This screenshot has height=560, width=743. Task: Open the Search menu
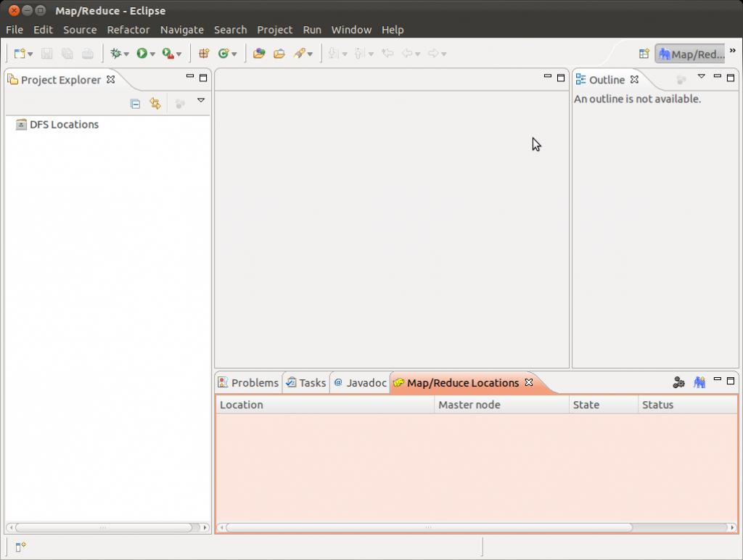click(230, 30)
